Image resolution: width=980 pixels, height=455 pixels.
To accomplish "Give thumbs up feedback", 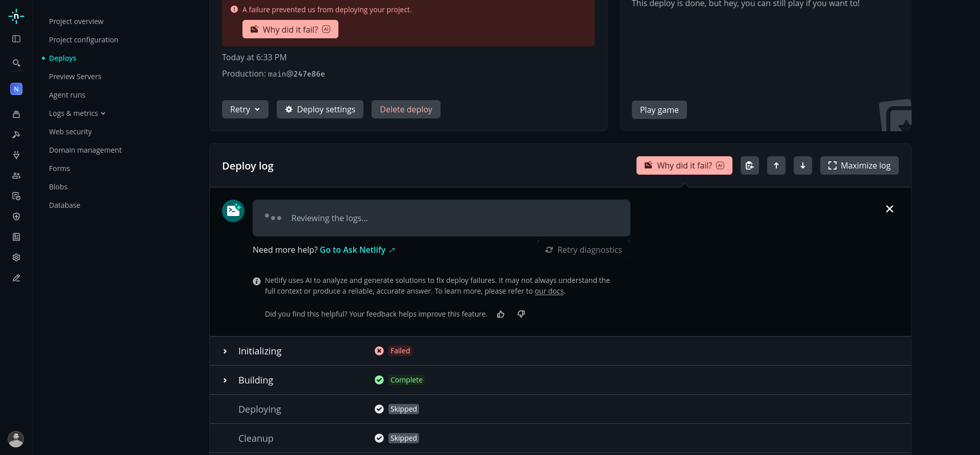I will pyautogui.click(x=501, y=314).
